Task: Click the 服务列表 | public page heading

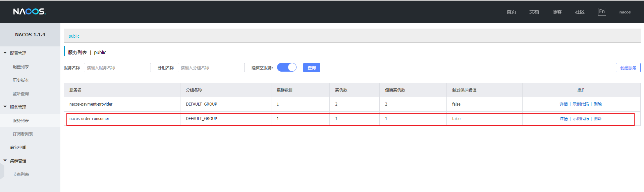Action: tap(87, 52)
